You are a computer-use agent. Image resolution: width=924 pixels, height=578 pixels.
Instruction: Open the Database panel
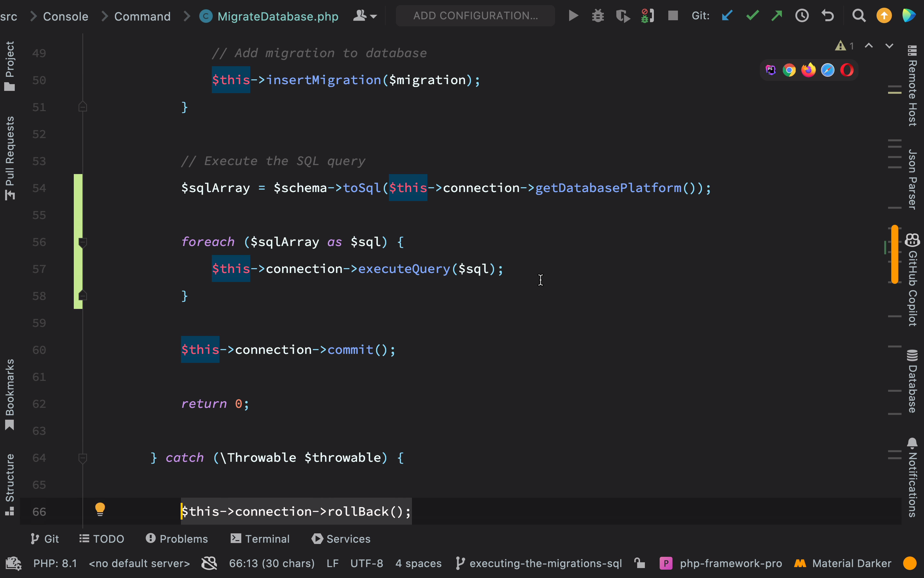[912, 381]
